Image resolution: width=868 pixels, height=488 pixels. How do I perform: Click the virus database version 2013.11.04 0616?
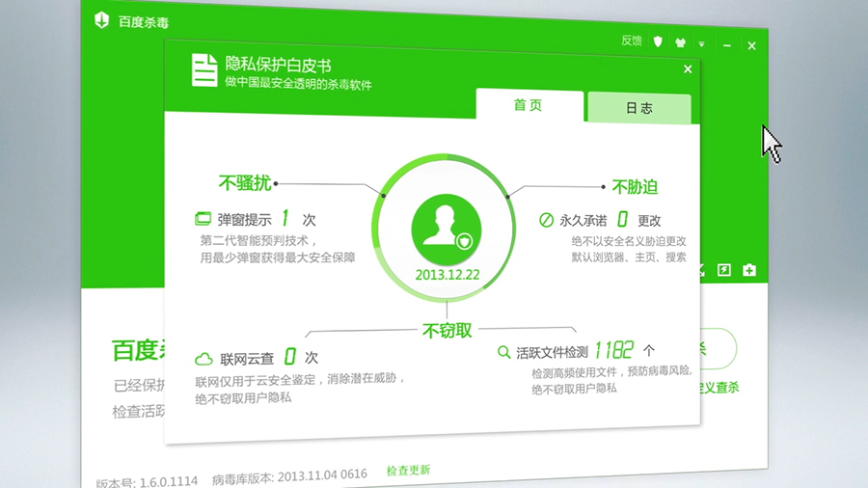(322, 475)
